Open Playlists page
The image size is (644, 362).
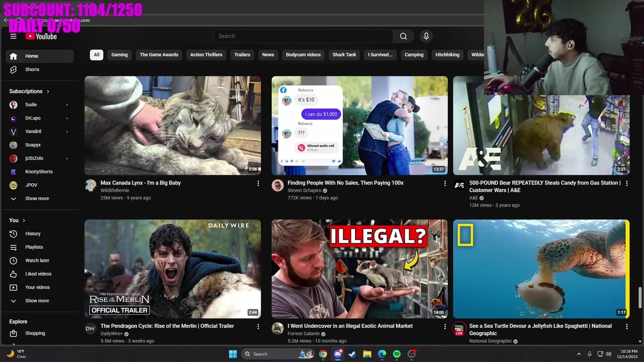40,247
